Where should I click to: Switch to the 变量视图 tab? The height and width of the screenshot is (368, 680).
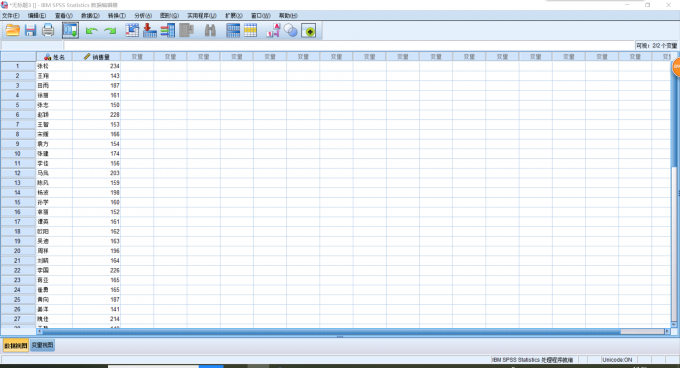(x=42, y=345)
